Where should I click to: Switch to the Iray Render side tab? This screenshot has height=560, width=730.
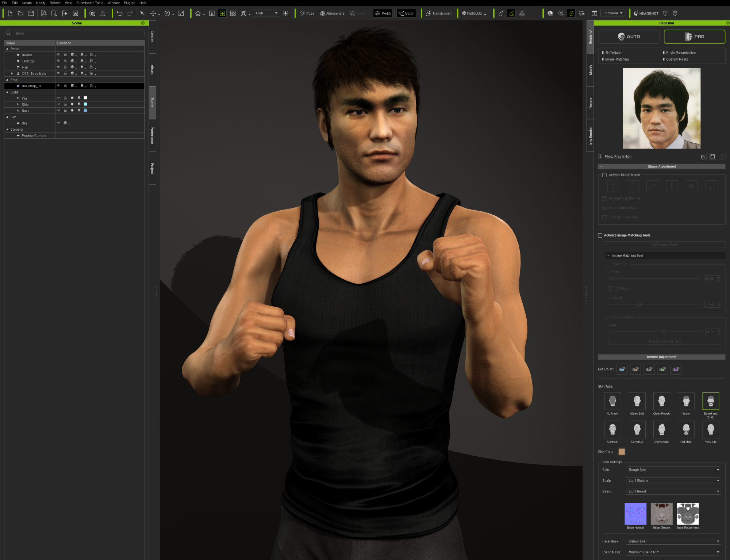coord(590,136)
